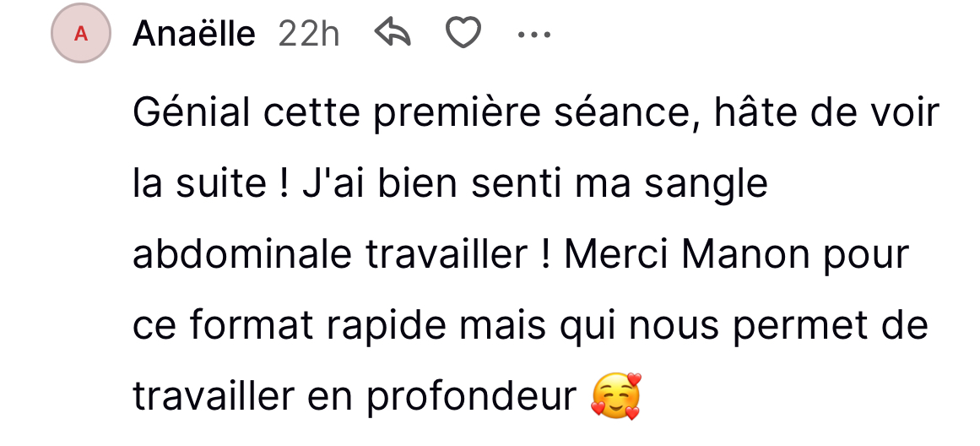Like Anaëlle's comment with the heart icon
Viewport: 980px width, 446px height.
(x=463, y=34)
